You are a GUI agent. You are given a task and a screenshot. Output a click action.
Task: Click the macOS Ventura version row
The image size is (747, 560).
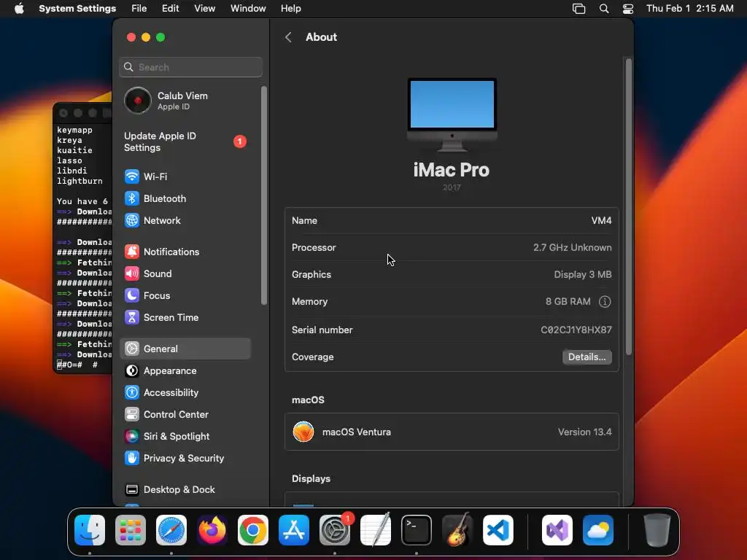(x=452, y=432)
